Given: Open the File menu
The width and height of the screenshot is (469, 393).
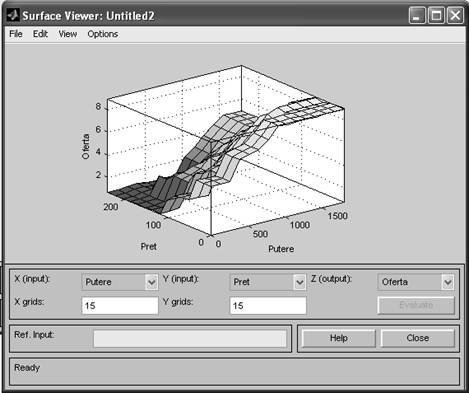Looking at the screenshot, I should click(x=16, y=34).
